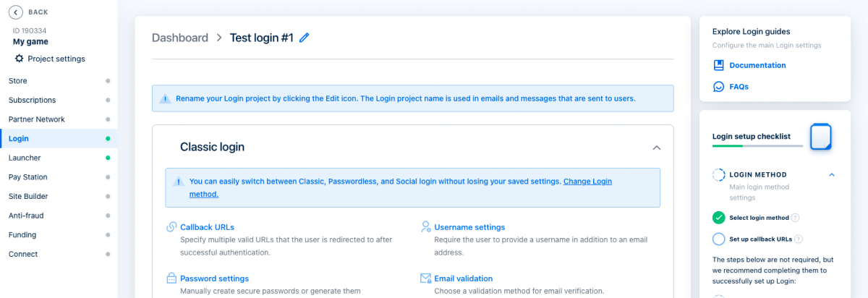This screenshot has height=298, width=868.
Task: Open Pay Station in the sidebar
Action: [27, 176]
